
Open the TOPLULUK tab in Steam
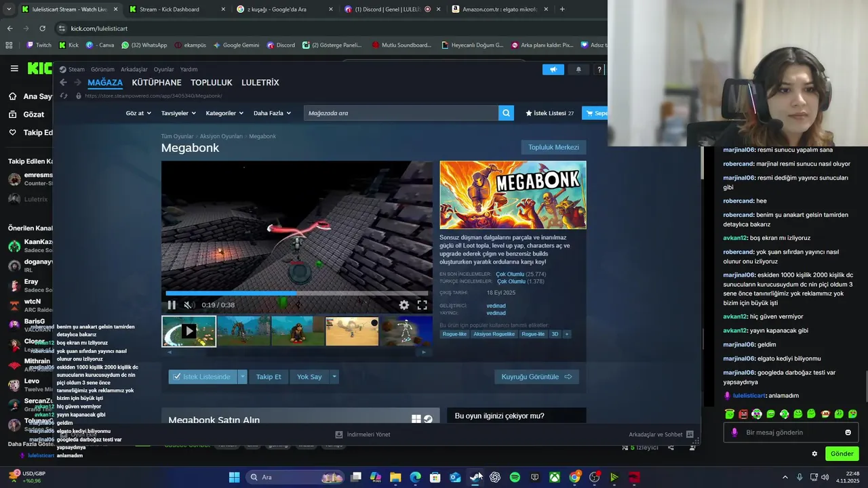click(x=212, y=83)
